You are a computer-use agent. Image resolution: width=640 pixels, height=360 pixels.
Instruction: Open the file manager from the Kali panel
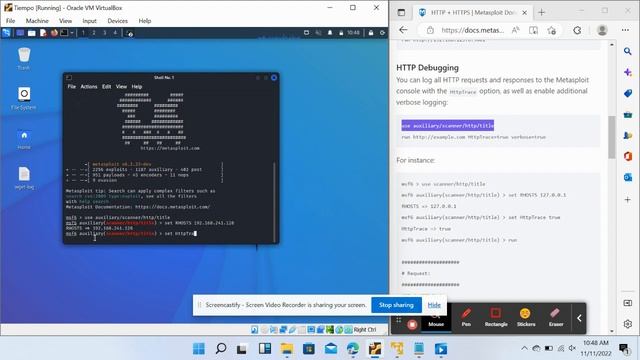32,33
